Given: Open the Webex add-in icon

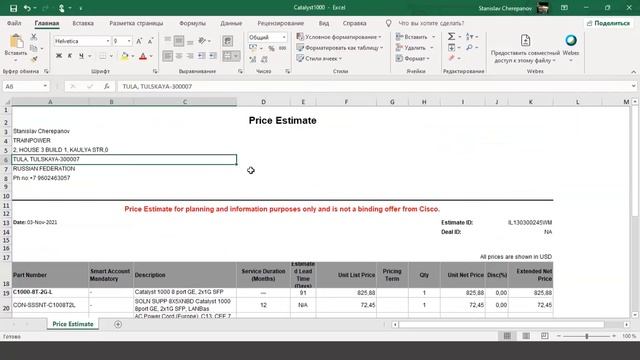Looking at the screenshot, I should point(571,48).
